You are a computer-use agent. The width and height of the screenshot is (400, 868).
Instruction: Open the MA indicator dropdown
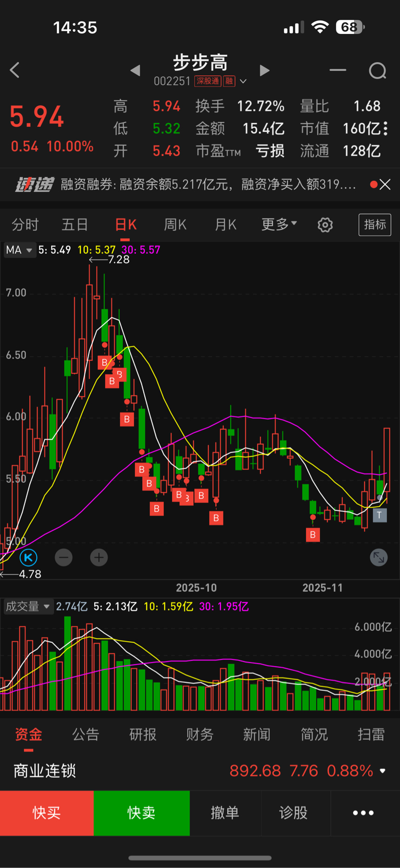pyautogui.click(x=19, y=250)
